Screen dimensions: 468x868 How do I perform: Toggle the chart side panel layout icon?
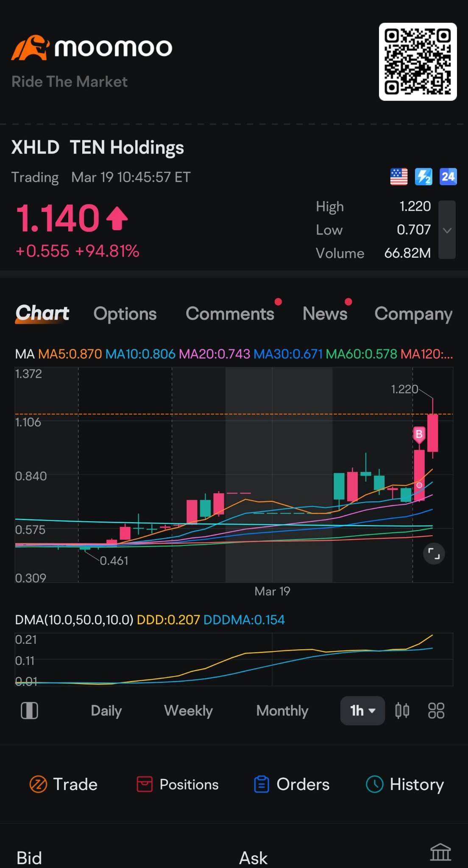[x=29, y=711]
